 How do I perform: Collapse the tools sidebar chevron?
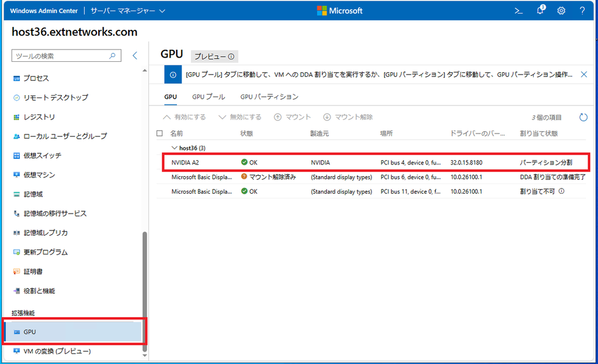click(x=135, y=55)
